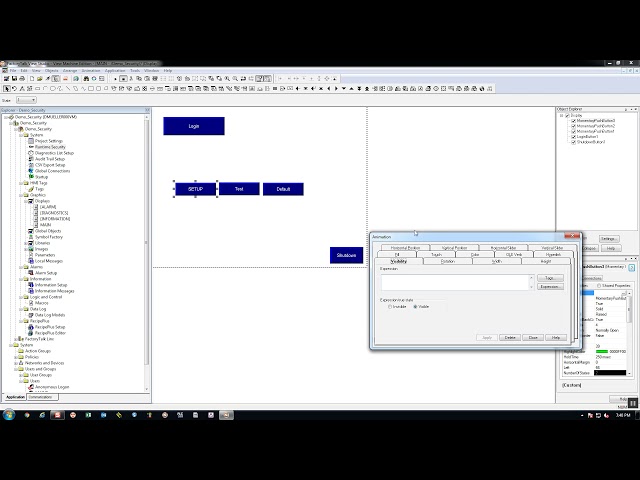Collapse the HMI Tags folder
Image resolution: width=640 pixels, height=480 pixels.
pyautogui.click(x=21, y=183)
